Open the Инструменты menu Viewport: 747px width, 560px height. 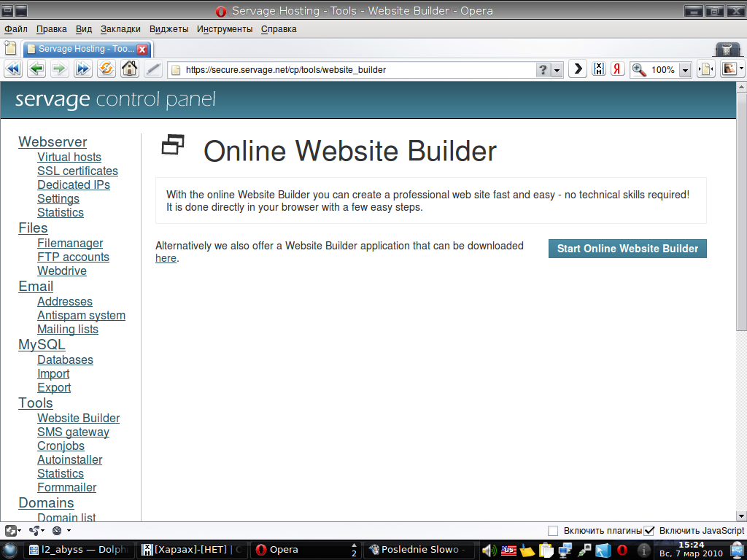click(225, 29)
